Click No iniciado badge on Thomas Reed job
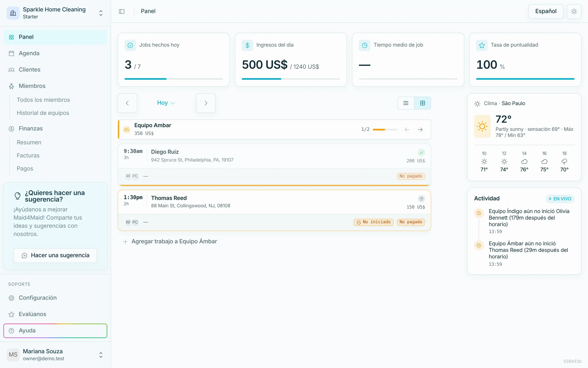588x368 pixels. point(373,222)
